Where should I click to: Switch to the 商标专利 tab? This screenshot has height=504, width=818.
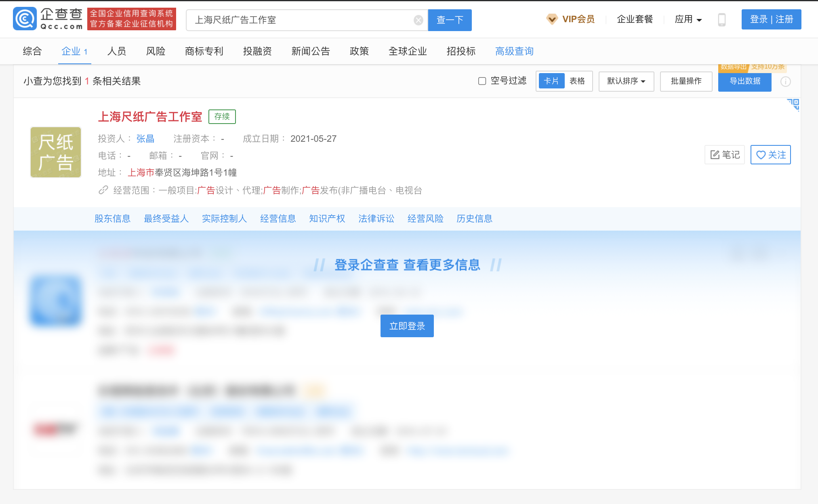click(204, 51)
